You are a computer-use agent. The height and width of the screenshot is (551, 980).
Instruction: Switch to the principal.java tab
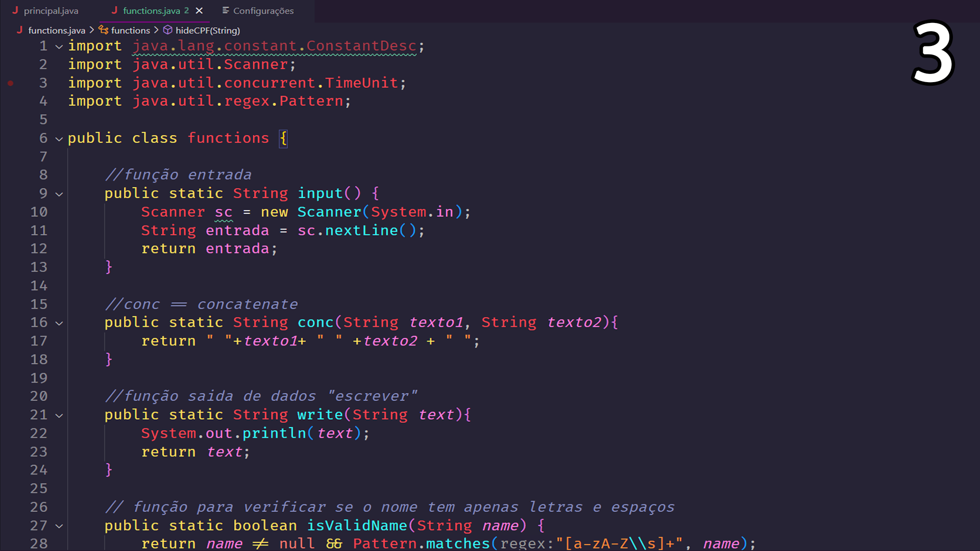(x=45, y=11)
